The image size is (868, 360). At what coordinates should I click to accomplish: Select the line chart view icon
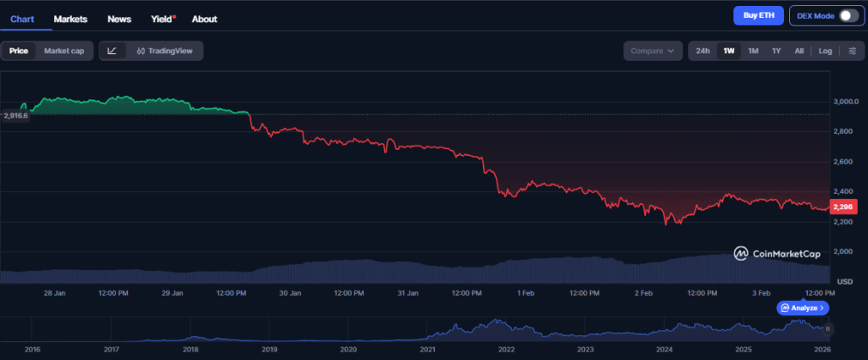(112, 51)
